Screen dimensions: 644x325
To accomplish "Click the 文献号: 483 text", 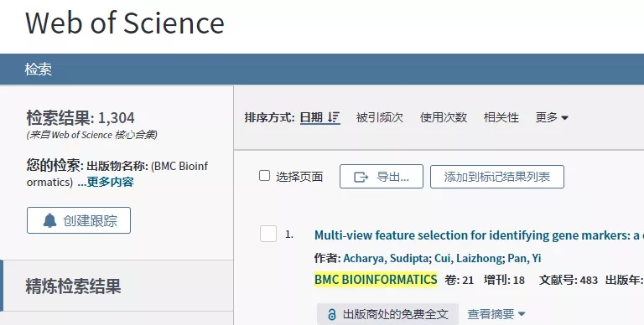I will (569, 280).
